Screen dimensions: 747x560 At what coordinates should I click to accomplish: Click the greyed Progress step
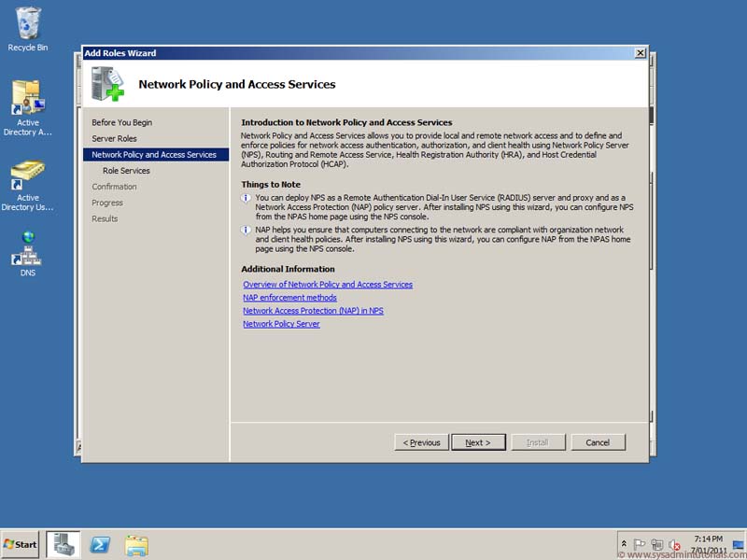107,203
